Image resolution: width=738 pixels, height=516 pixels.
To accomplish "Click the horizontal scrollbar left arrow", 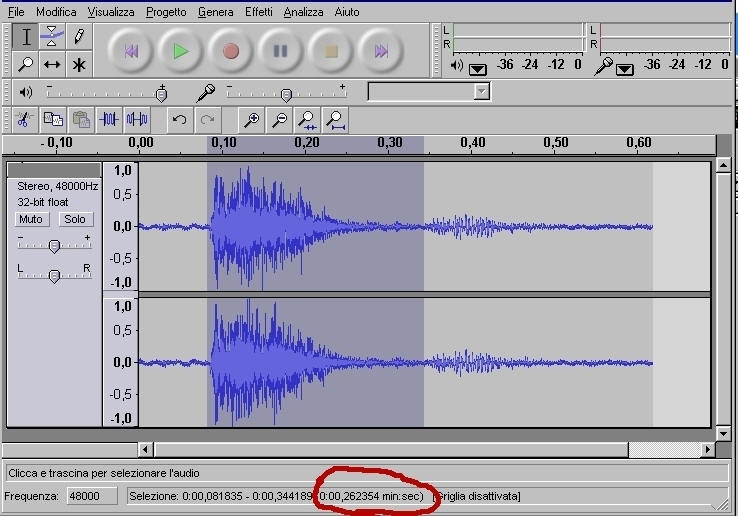I will [145, 450].
